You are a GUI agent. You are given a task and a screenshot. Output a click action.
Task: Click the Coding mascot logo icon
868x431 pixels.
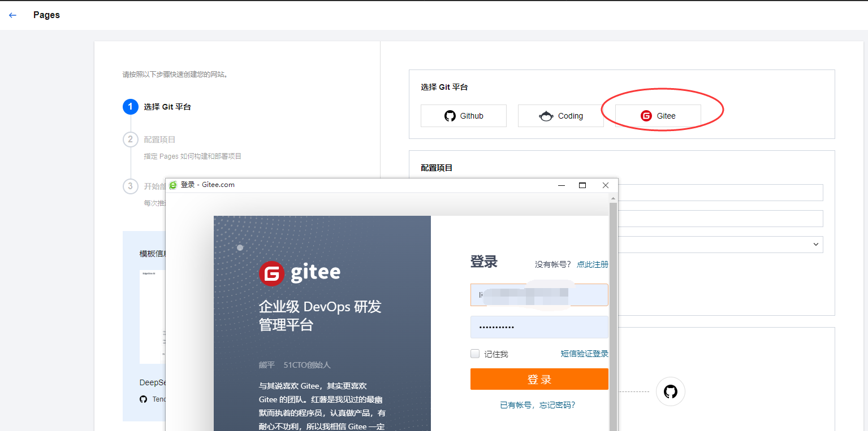click(x=546, y=116)
